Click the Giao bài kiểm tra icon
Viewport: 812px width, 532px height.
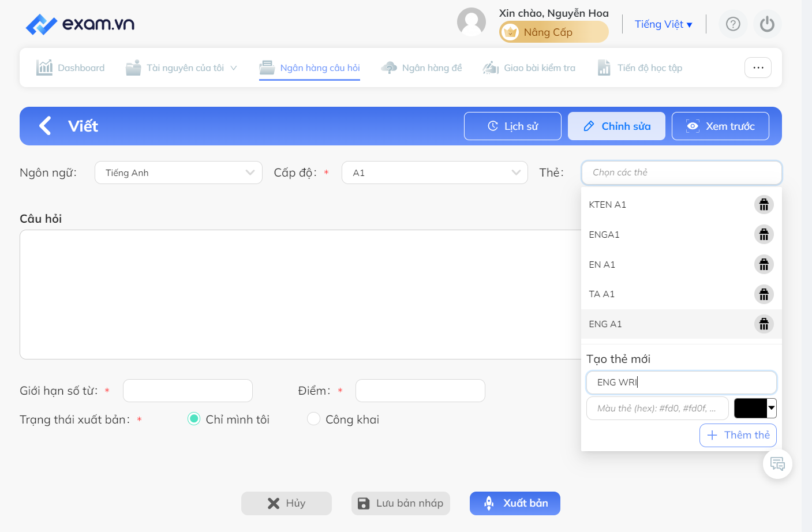pyautogui.click(x=491, y=68)
